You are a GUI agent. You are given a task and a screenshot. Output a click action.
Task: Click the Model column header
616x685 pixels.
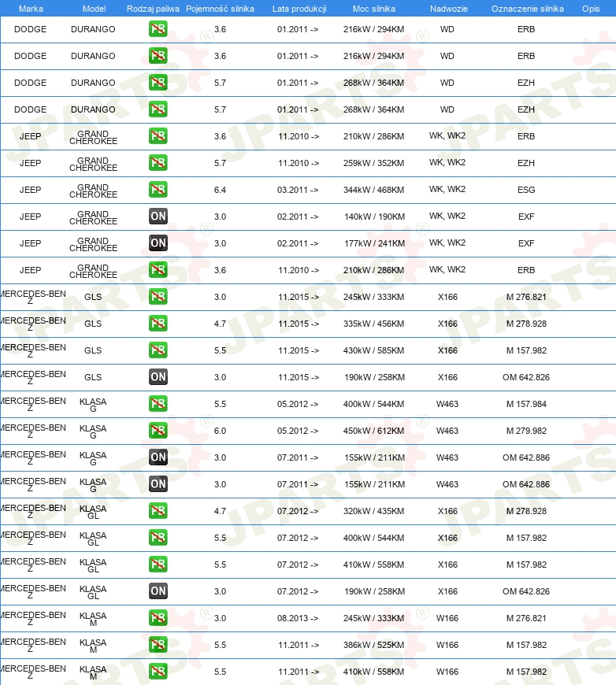coord(94,9)
